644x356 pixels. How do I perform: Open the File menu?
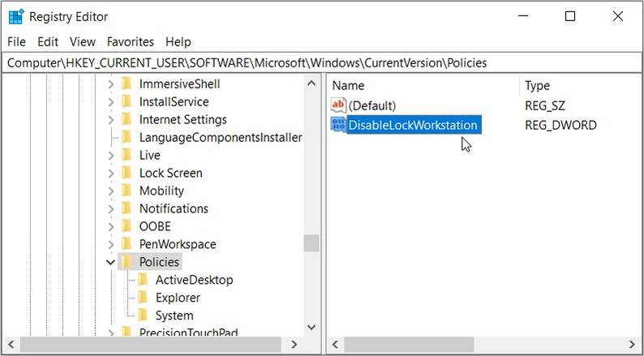click(x=16, y=41)
